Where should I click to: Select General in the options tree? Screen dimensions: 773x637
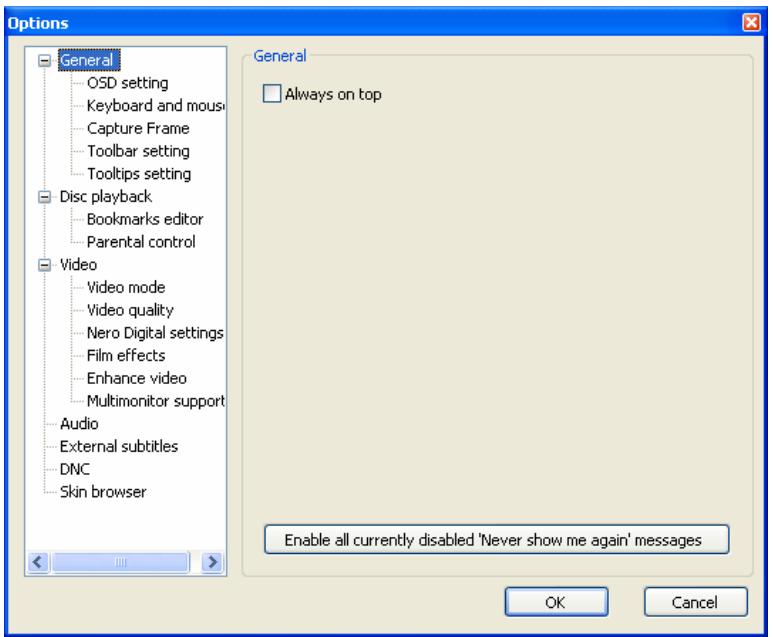89,60
